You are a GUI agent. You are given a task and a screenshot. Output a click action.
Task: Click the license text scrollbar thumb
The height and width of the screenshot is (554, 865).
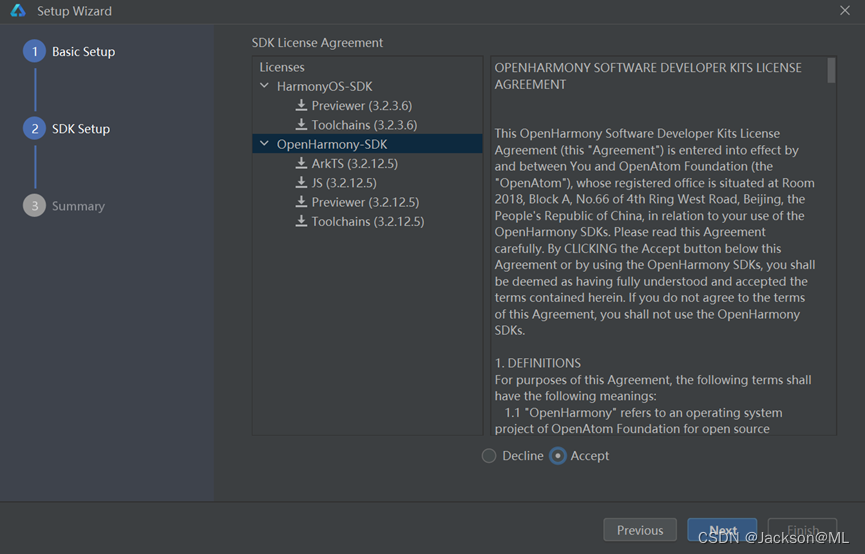(831, 70)
